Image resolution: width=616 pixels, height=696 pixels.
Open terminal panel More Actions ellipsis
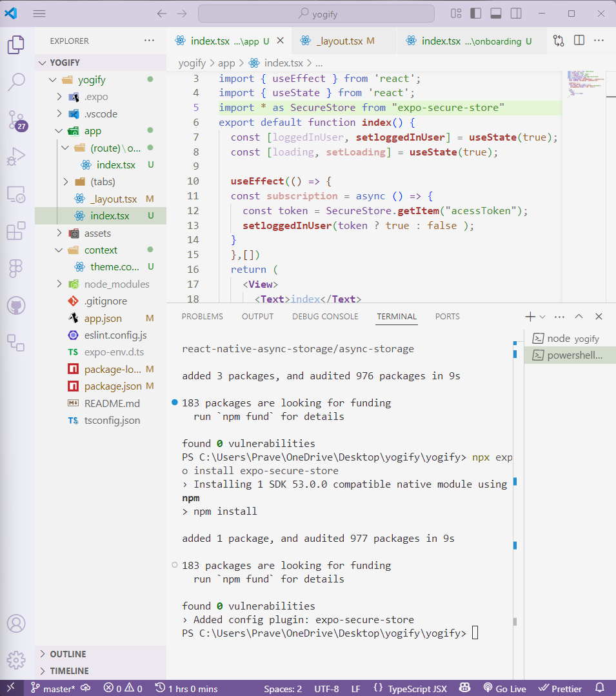(560, 317)
